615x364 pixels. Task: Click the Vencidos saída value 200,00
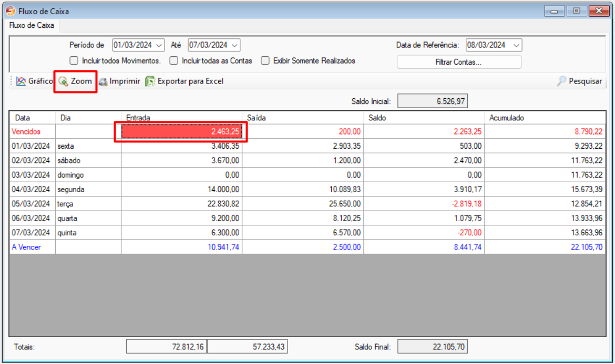coord(350,132)
